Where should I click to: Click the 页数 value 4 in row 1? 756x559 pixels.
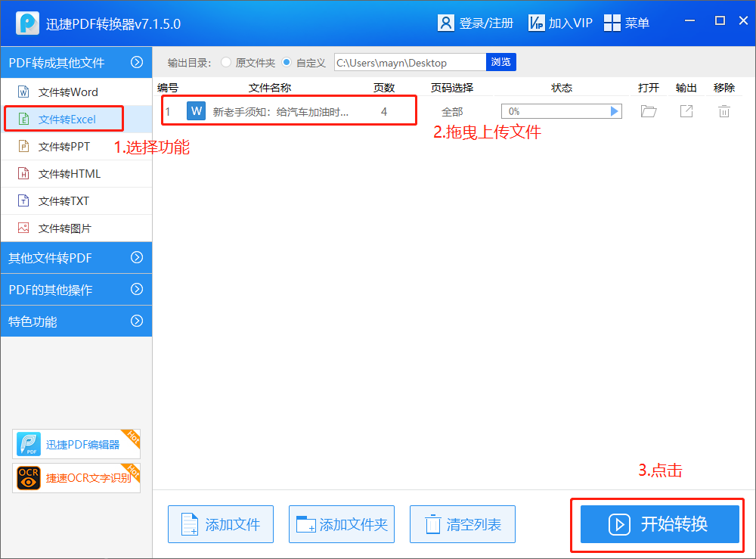pos(384,112)
